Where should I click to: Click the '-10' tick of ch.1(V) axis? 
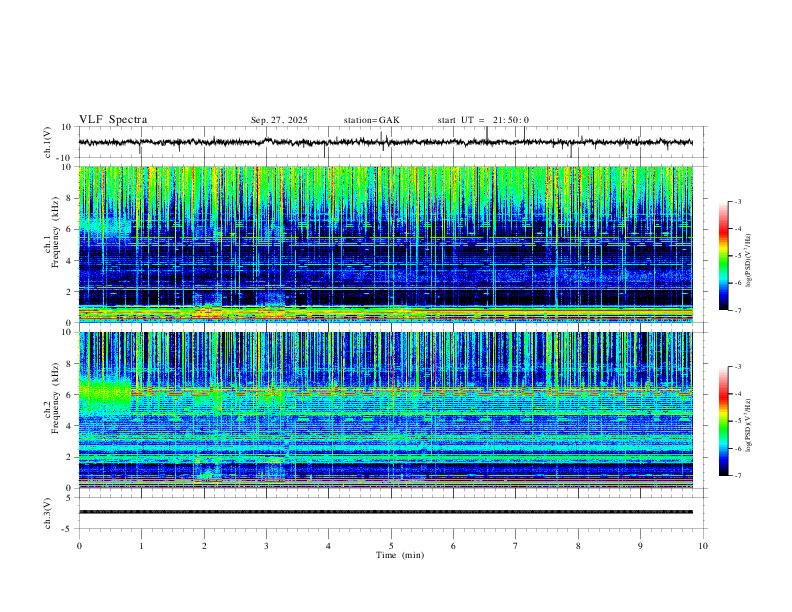pyautogui.click(x=65, y=158)
